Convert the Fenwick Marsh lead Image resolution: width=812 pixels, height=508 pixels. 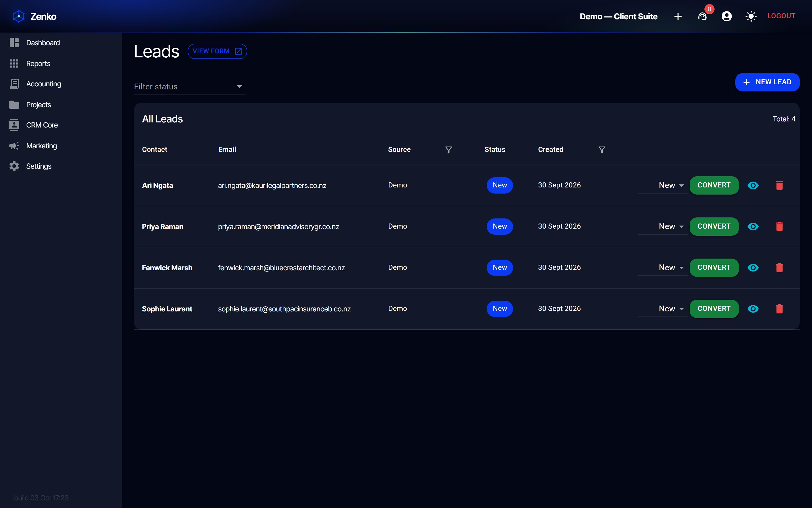tap(714, 268)
